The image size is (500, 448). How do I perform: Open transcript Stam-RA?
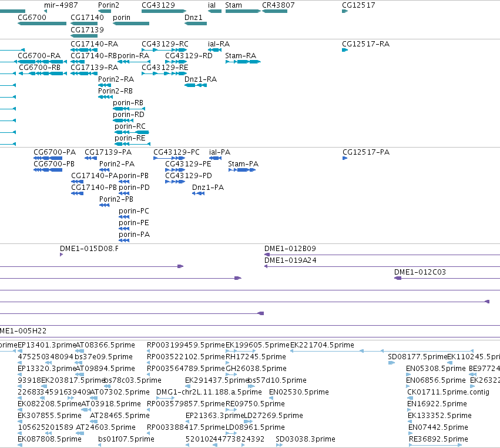(x=240, y=55)
